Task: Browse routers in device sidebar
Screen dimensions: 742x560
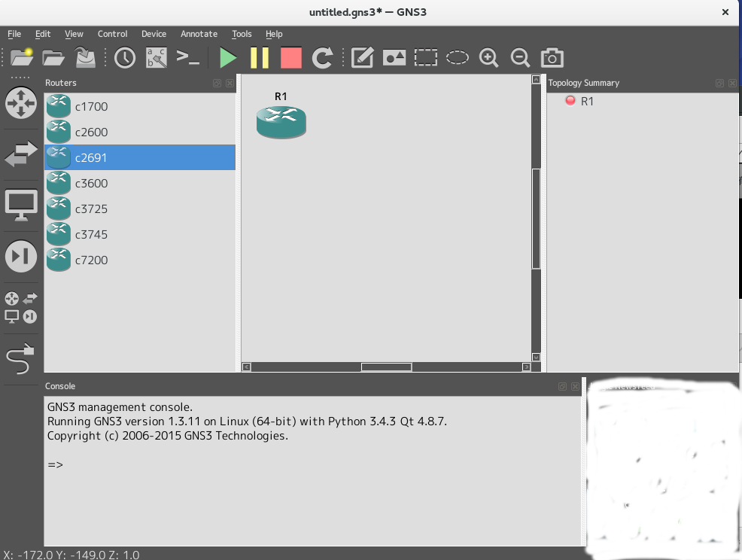Action: (21, 102)
